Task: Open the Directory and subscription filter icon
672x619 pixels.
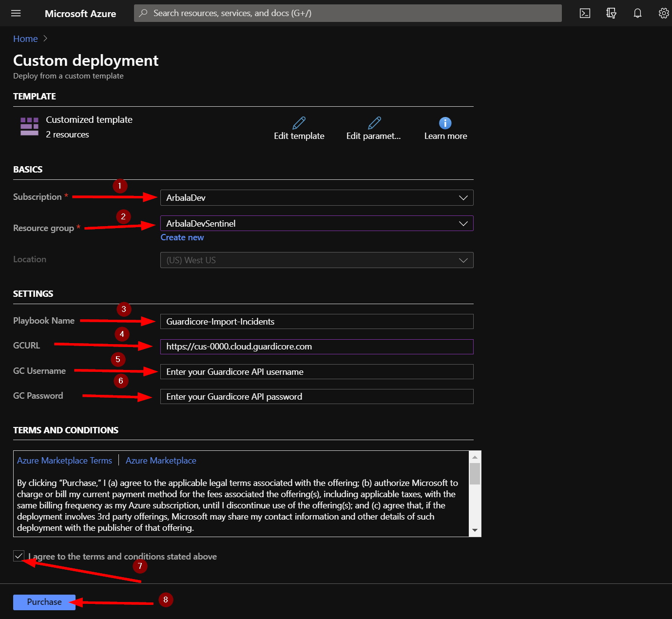Action: [x=611, y=13]
